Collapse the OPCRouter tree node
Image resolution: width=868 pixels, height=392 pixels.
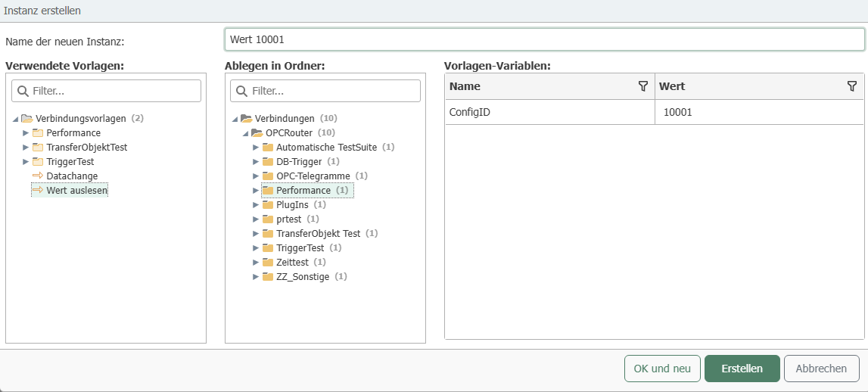coord(245,133)
